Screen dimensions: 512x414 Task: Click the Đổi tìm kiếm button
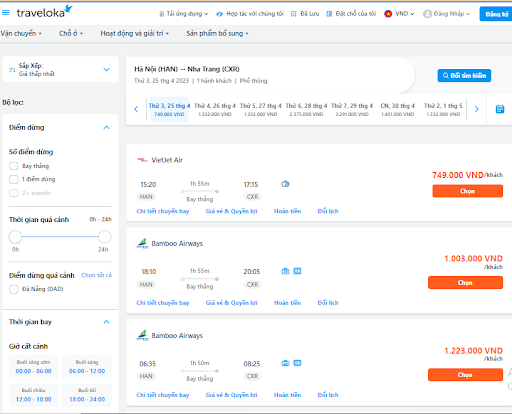[x=464, y=76]
